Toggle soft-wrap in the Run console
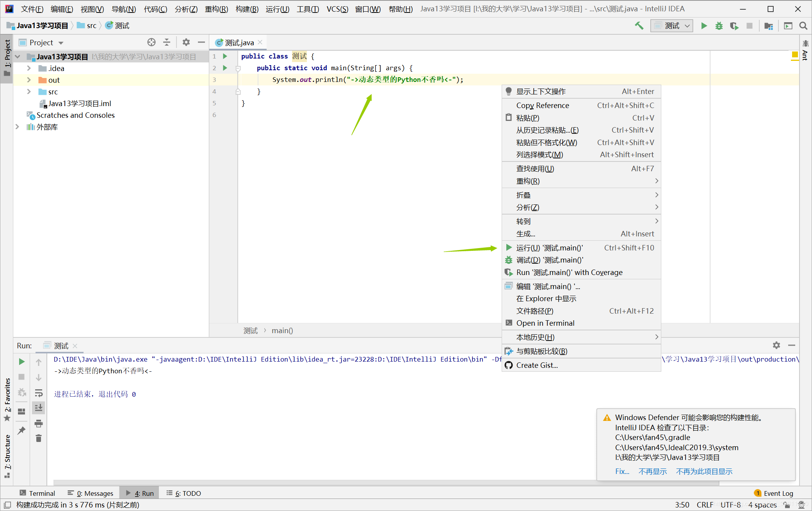Screen dimensions: 812x511 39,393
